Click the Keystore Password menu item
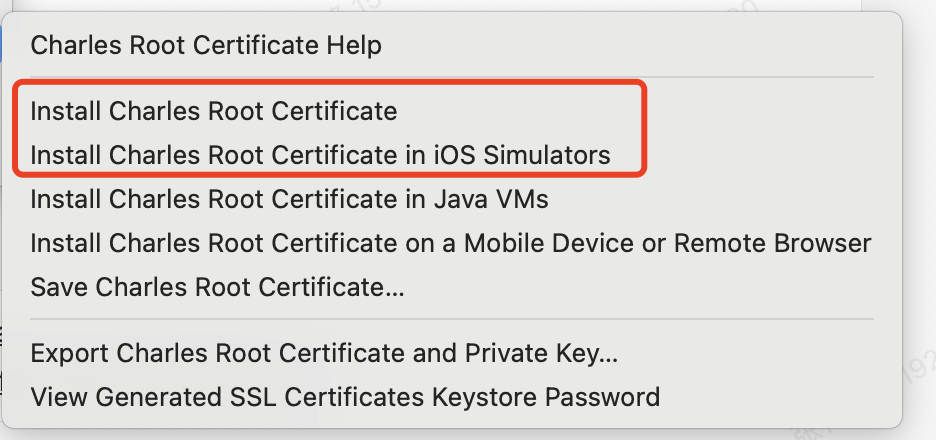The image size is (936, 440). coord(345,397)
